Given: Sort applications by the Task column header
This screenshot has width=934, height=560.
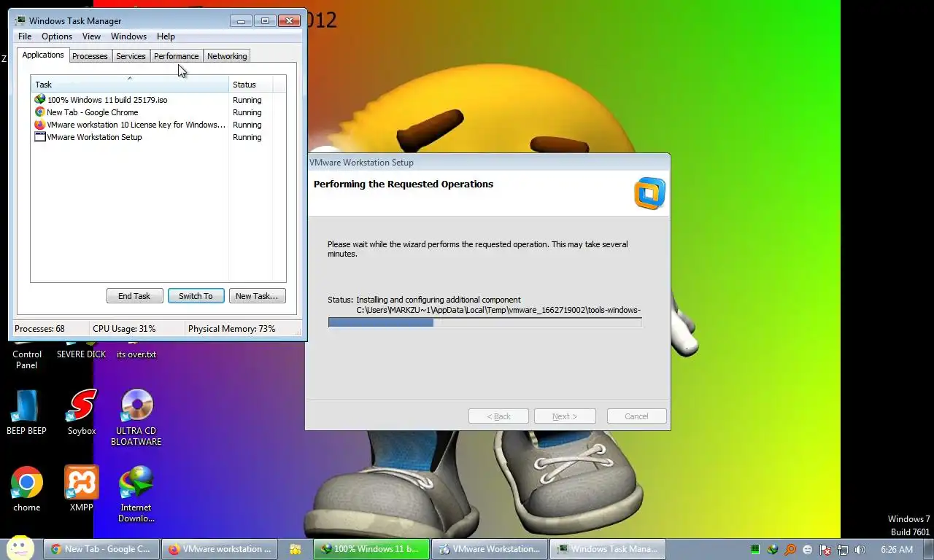Looking at the screenshot, I should [x=130, y=85].
